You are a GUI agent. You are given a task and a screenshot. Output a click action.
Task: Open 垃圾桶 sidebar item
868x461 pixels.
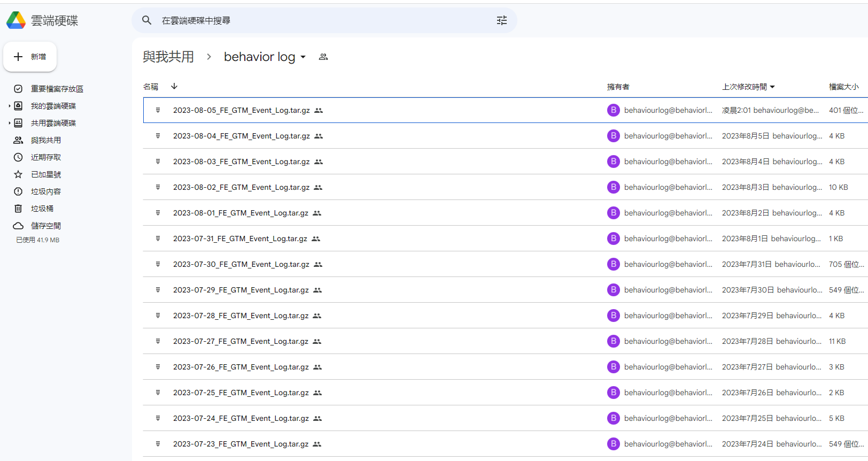coord(42,209)
